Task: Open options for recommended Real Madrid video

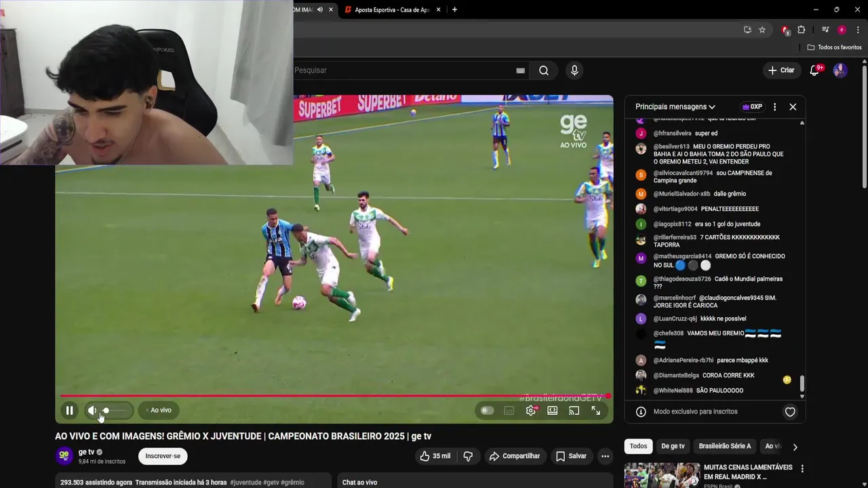Action: tap(802, 468)
